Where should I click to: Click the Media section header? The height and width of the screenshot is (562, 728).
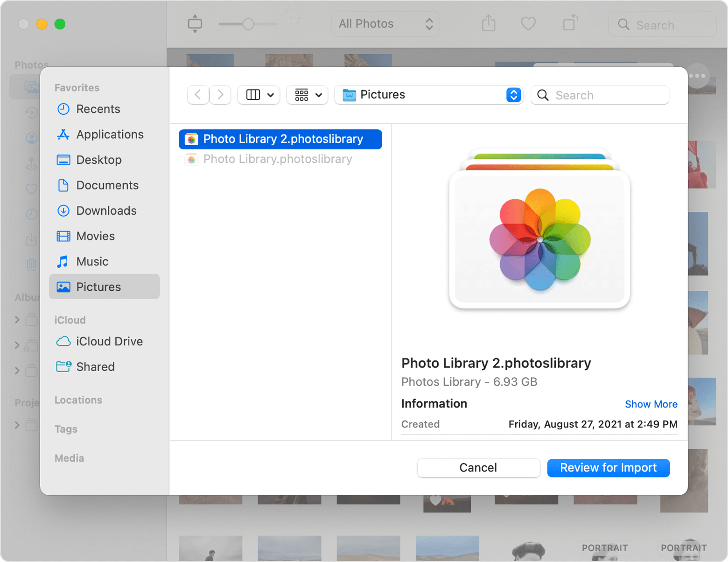pyautogui.click(x=69, y=458)
